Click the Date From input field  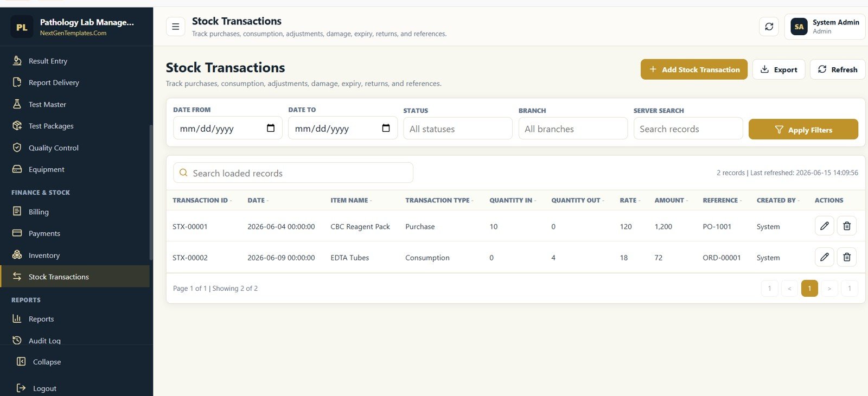228,128
